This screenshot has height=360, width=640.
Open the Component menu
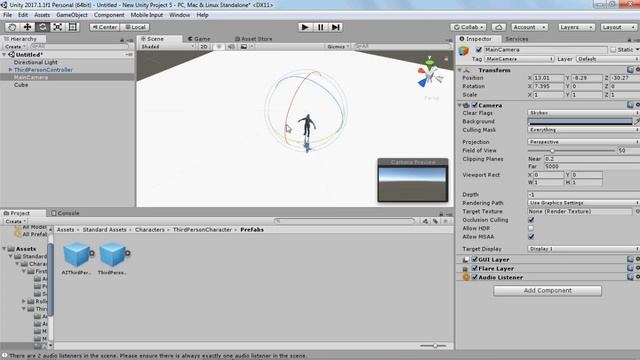coord(109,15)
